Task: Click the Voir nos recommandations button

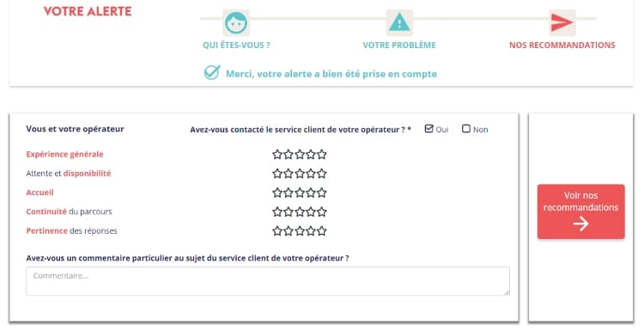Action: pyautogui.click(x=580, y=211)
